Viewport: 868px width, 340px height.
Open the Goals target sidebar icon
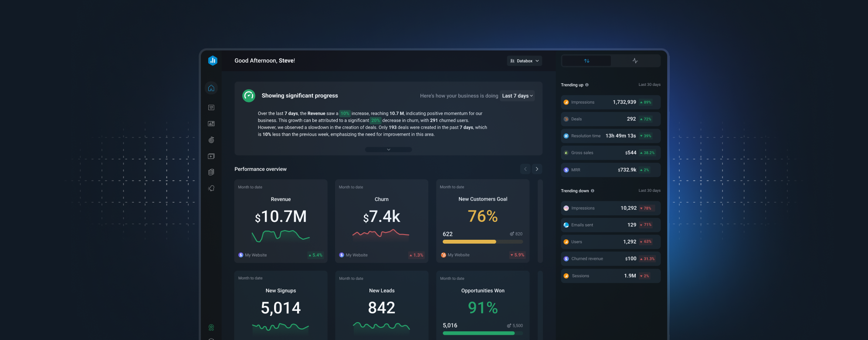211,140
